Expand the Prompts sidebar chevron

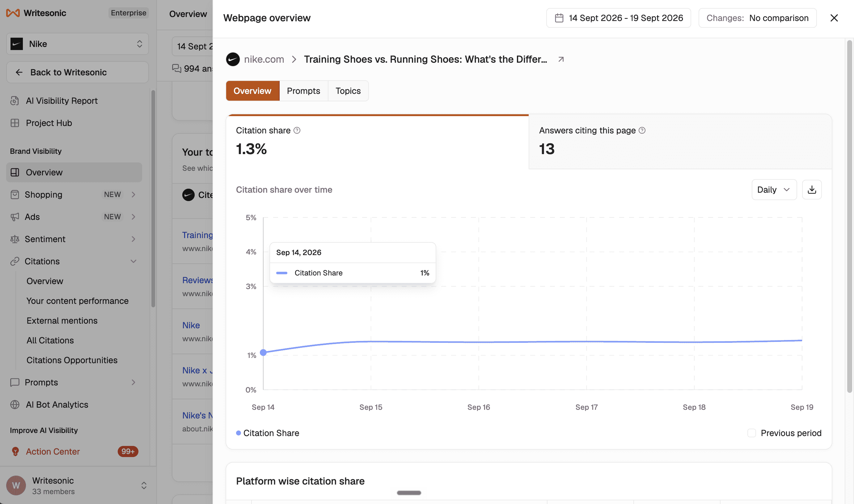(x=133, y=382)
